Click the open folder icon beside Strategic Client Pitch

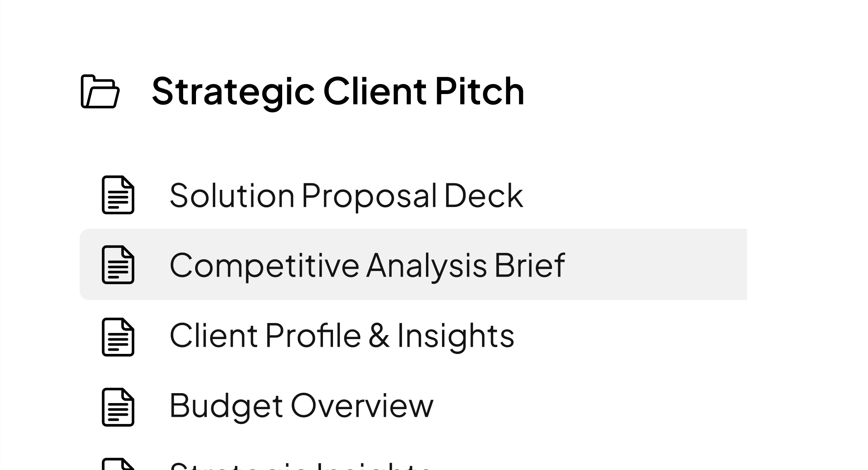(100, 91)
